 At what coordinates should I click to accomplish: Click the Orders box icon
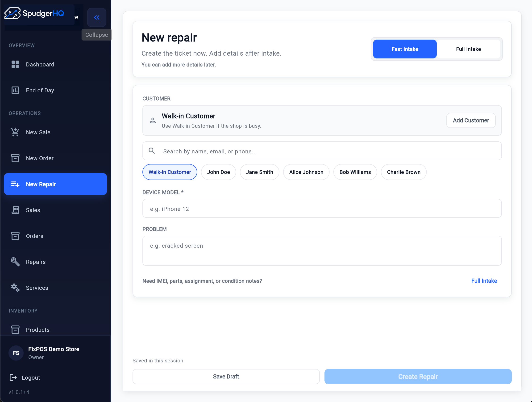15,236
